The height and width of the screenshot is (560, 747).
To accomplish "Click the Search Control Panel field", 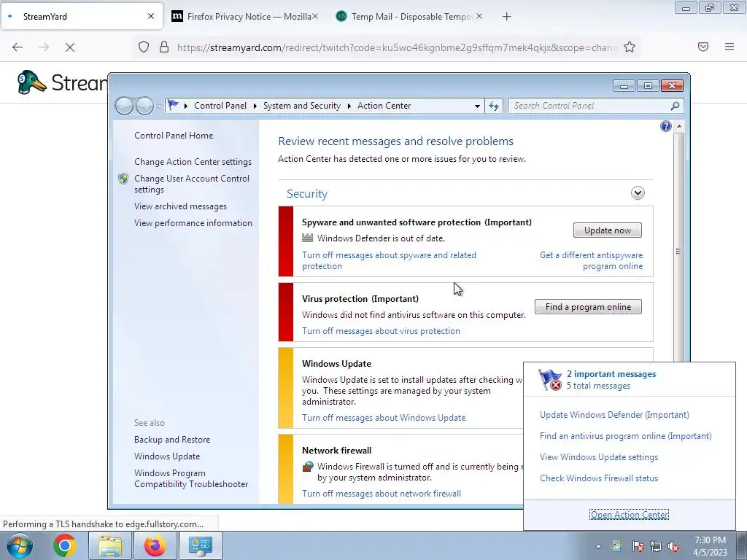I will [x=595, y=106].
